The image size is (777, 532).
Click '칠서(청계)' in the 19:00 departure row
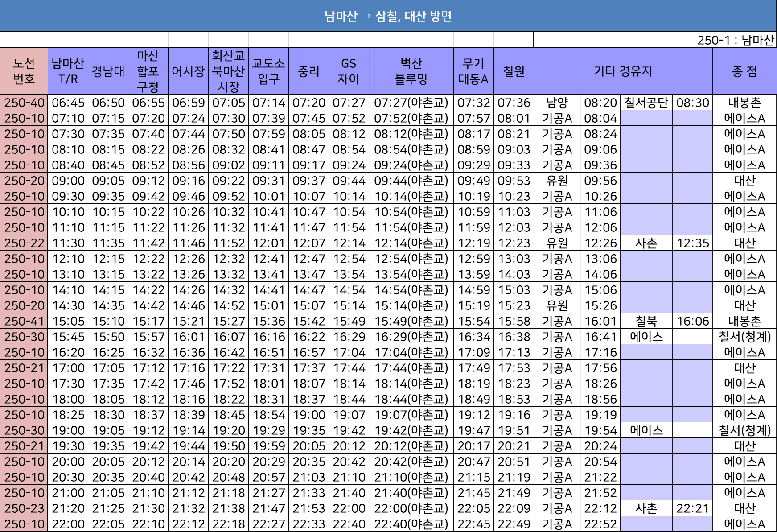pyautogui.click(x=744, y=430)
